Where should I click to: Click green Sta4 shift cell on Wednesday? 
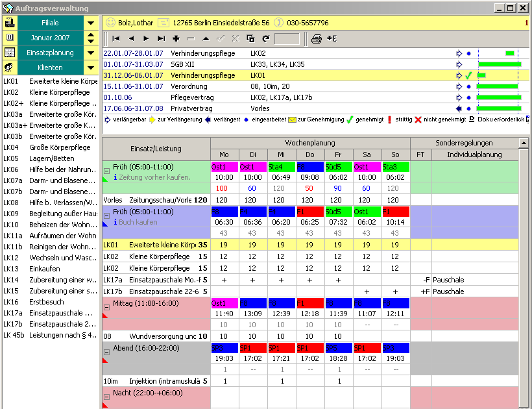pyautogui.click(x=282, y=167)
